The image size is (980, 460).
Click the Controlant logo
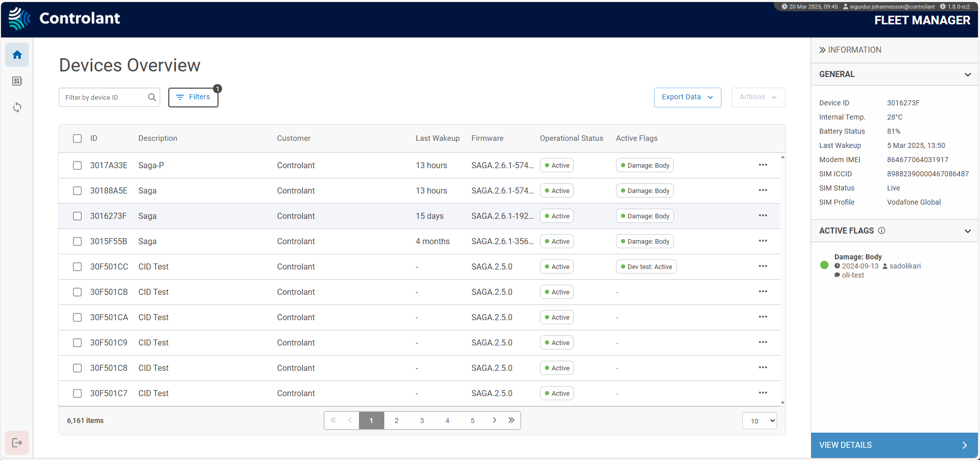pos(64,19)
